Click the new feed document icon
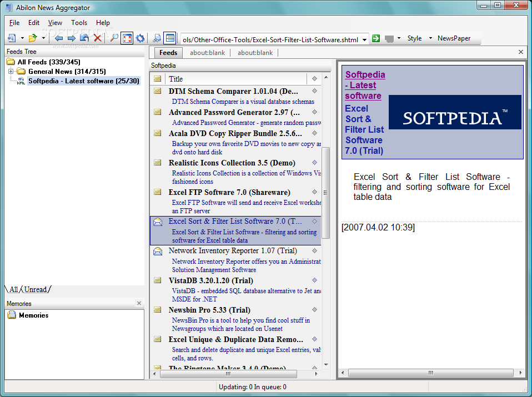 click(12, 38)
